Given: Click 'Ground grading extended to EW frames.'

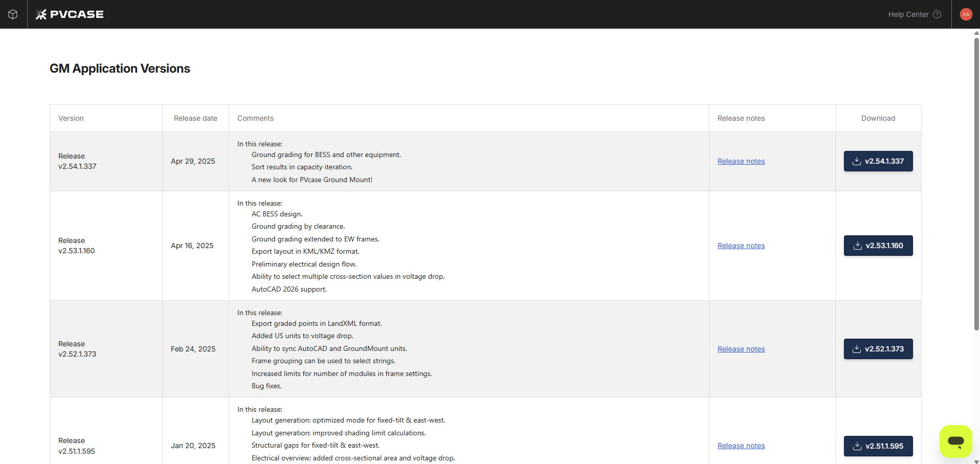Looking at the screenshot, I should (x=315, y=239).
